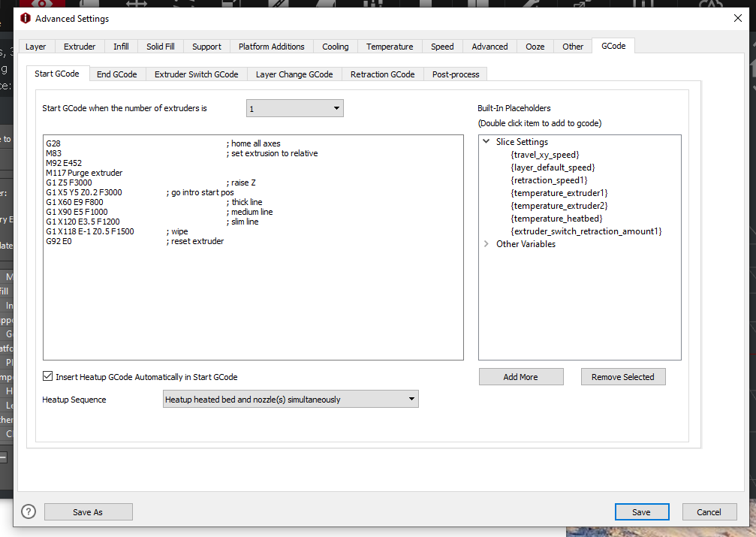
Task: Click the M117 Purge extruder line
Action: (84, 173)
